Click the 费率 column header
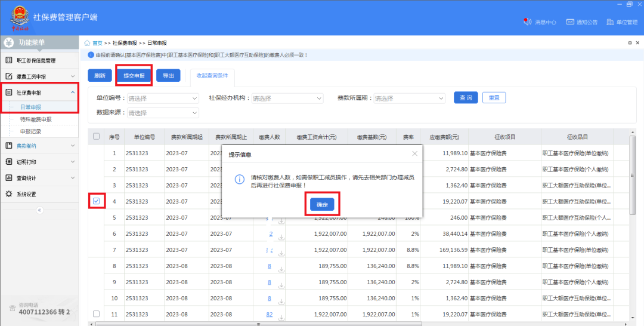644x326 pixels. coord(408,137)
